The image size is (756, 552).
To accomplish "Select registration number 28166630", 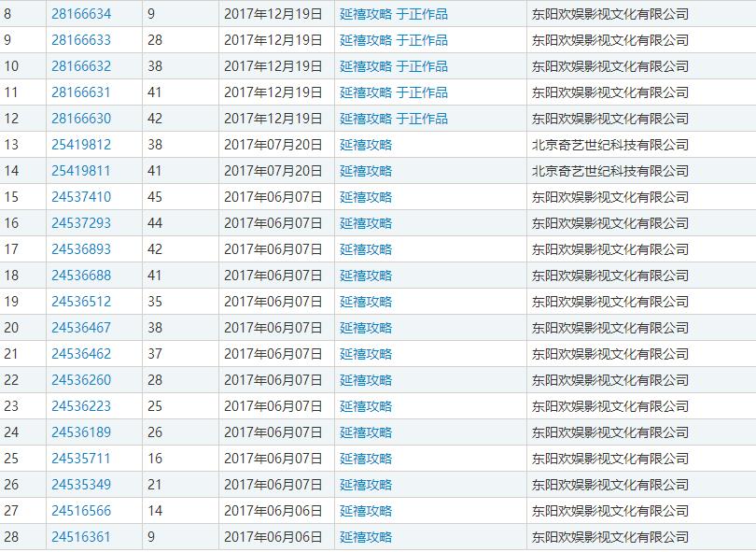I will [81, 119].
